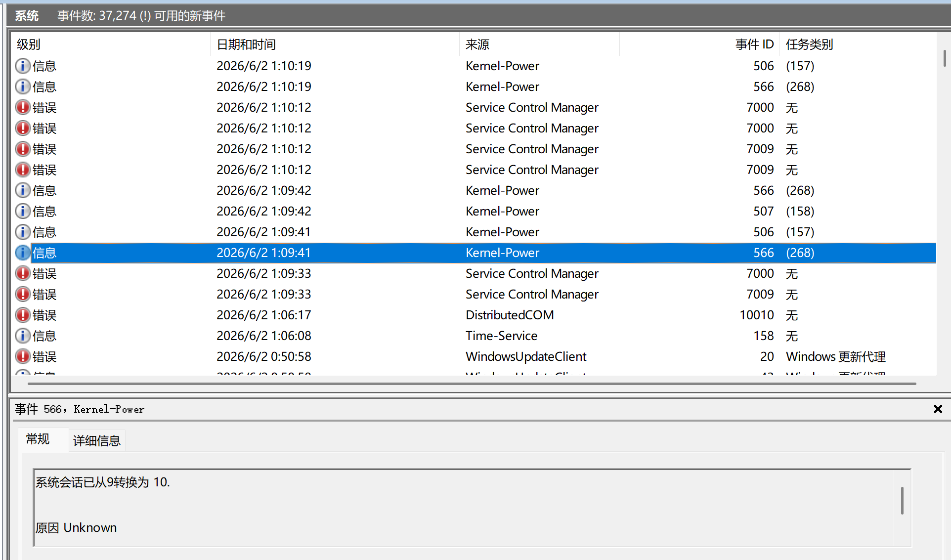Click the 2026/6/2 1:06:17 date cell

264,315
